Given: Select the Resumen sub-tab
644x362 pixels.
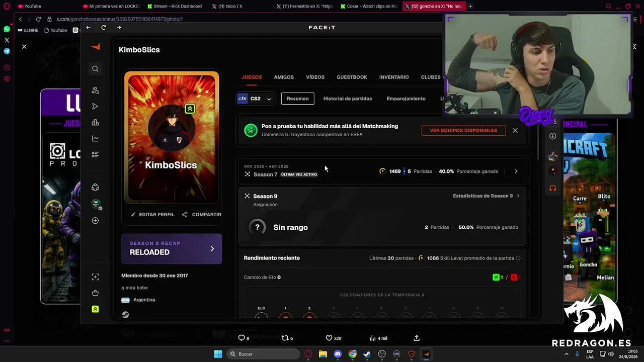Looking at the screenshot, I should pos(298,99).
